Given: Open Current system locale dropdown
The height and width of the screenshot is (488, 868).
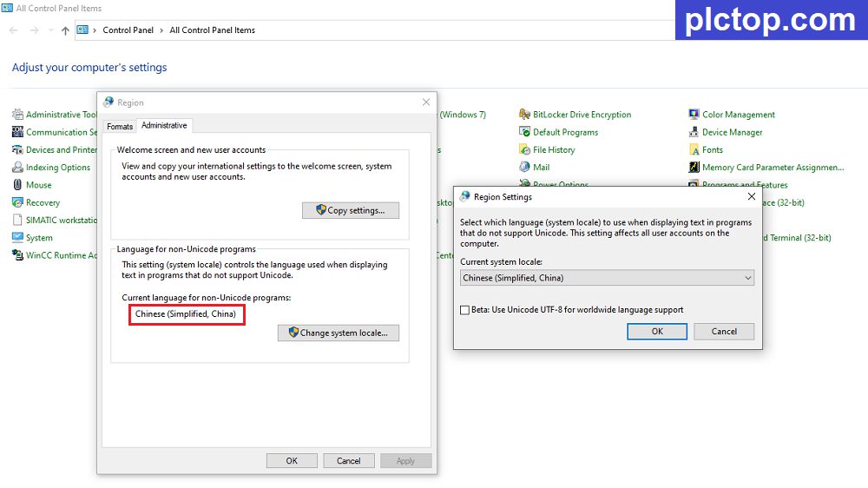Looking at the screenshot, I should [x=607, y=278].
